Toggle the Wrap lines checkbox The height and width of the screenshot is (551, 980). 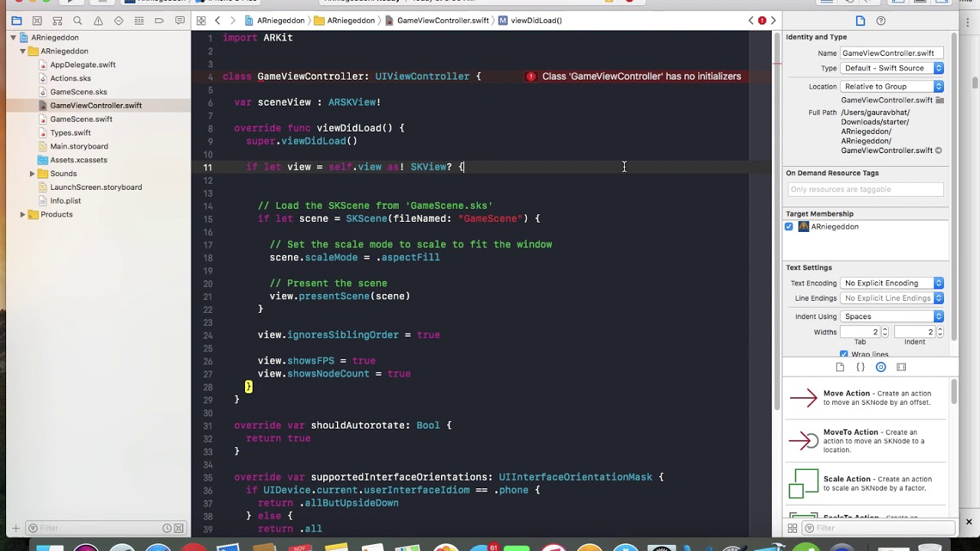[x=844, y=354]
